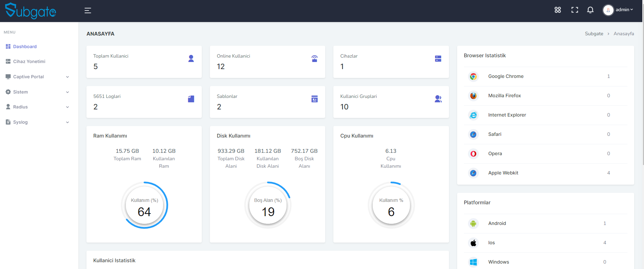
Task: Click the Subgate logo
Action: [31, 11]
